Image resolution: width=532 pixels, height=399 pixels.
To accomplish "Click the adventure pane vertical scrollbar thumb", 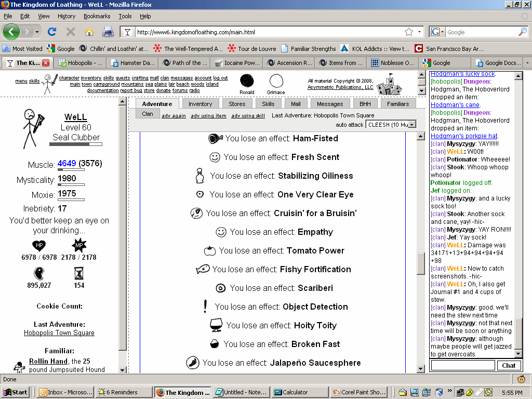I will pos(421,262).
